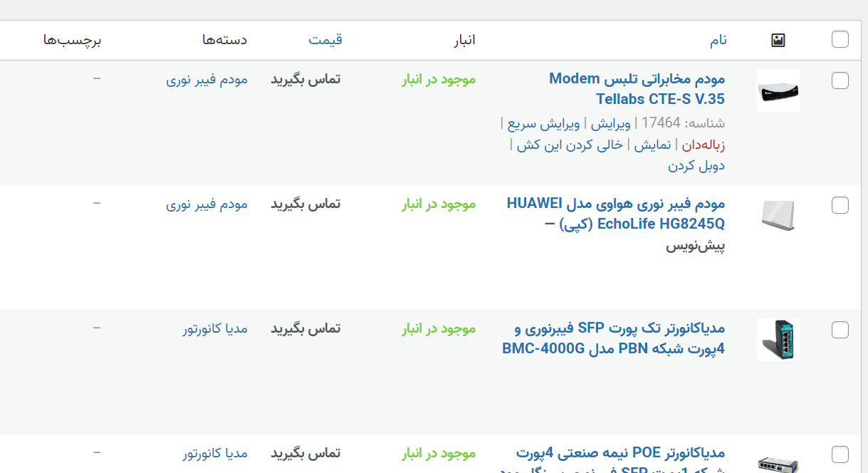Image resolution: width=868 pixels, height=473 pixels.
Task: Click ویرایش سریع quick edit link
Action: pos(543,123)
